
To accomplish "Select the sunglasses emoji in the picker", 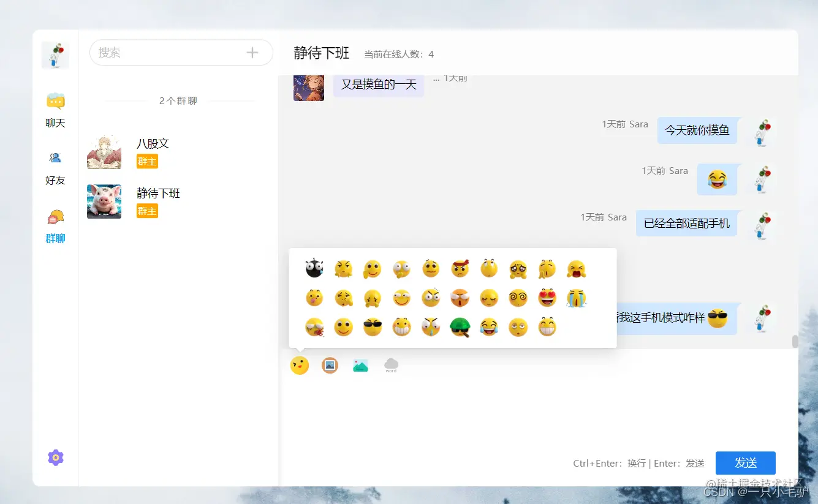I will [x=373, y=327].
